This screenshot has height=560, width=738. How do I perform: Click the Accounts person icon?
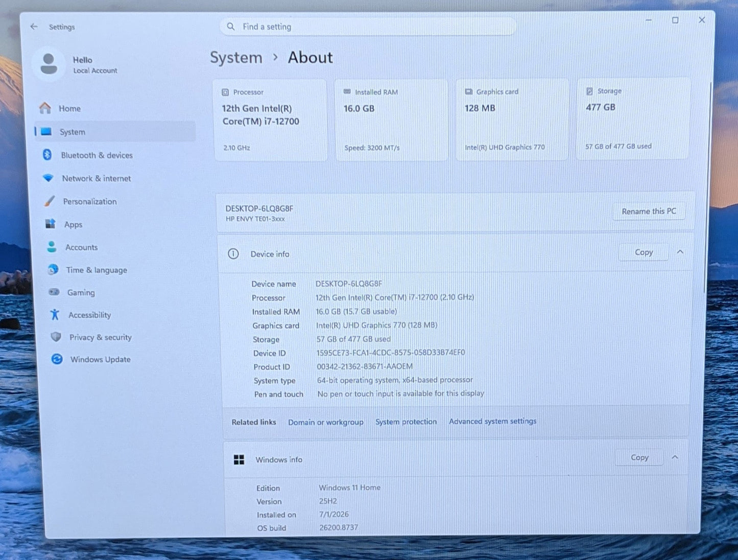[52, 247]
